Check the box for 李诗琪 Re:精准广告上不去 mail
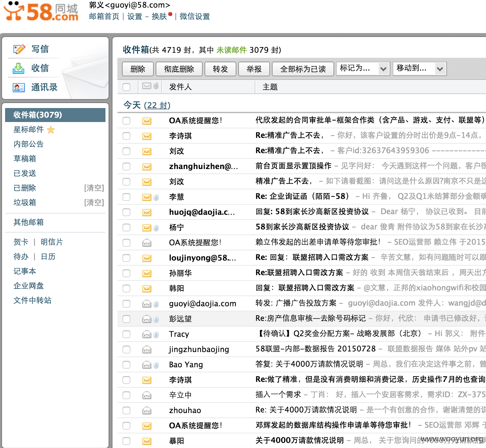This screenshot has height=448, width=486. point(126,136)
